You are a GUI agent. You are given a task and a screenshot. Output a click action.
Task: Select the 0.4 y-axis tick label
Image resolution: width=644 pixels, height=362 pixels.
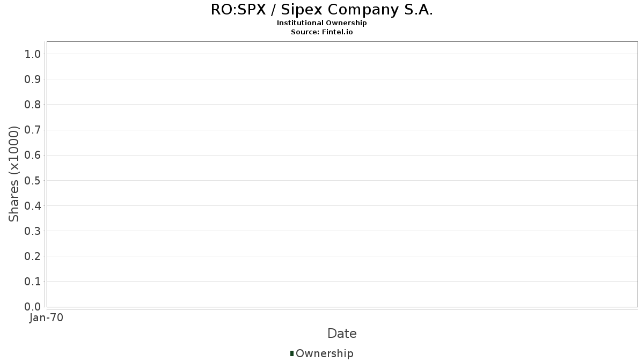(32, 206)
